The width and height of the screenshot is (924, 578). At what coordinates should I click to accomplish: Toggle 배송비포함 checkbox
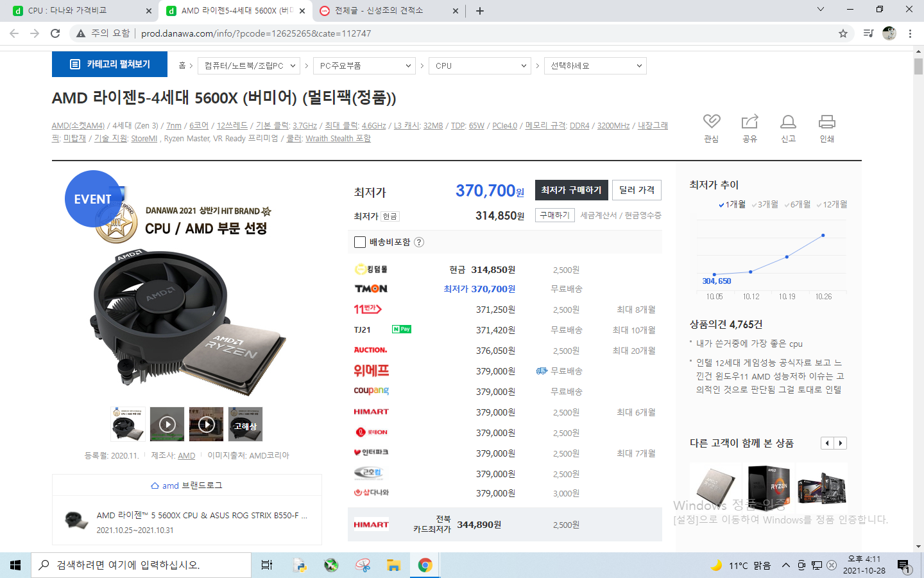360,242
